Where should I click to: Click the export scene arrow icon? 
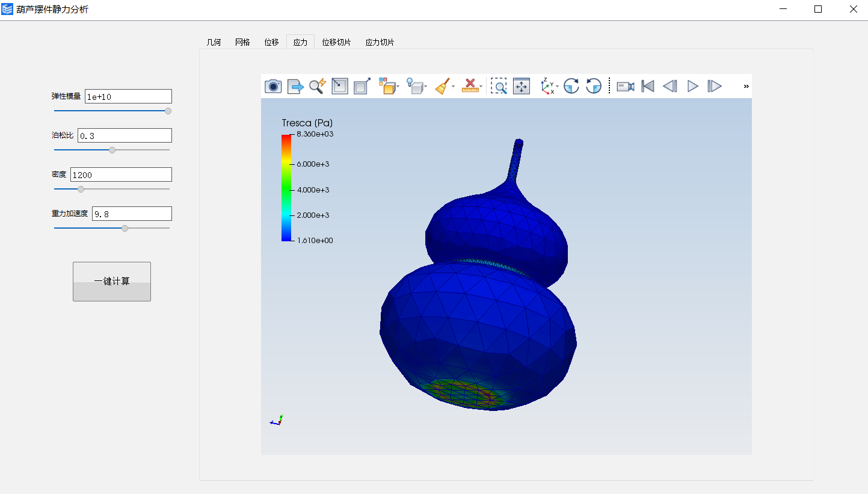tap(295, 87)
